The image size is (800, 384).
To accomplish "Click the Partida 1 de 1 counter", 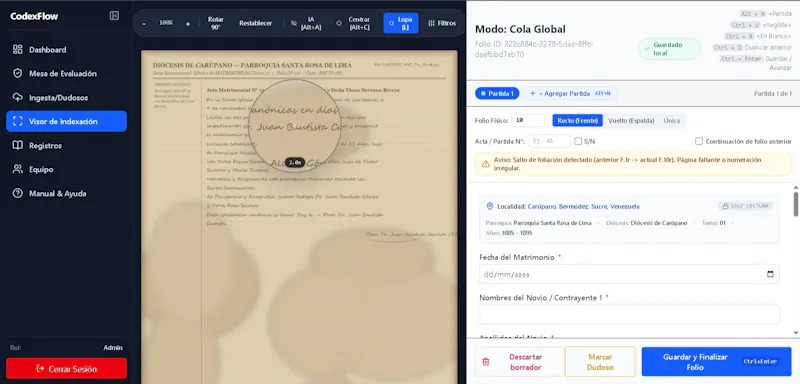I will click(772, 93).
